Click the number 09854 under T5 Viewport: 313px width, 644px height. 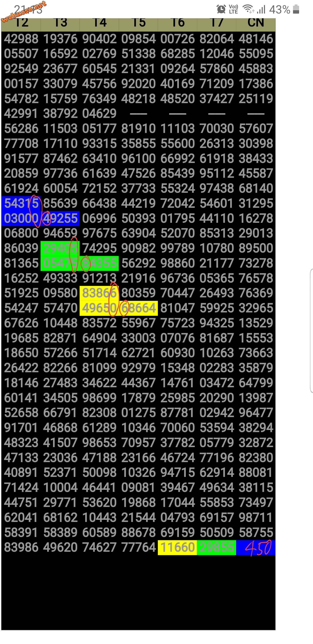point(138,39)
